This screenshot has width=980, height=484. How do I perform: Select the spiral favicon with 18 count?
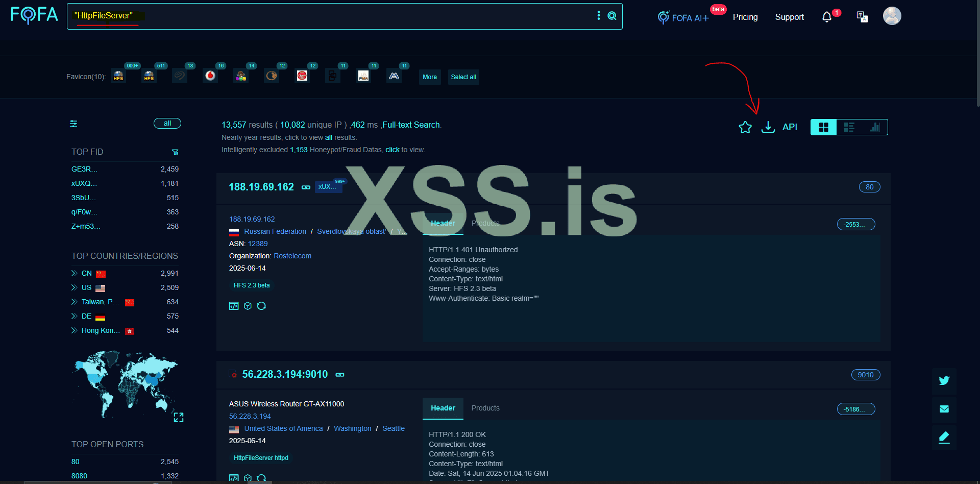point(180,76)
